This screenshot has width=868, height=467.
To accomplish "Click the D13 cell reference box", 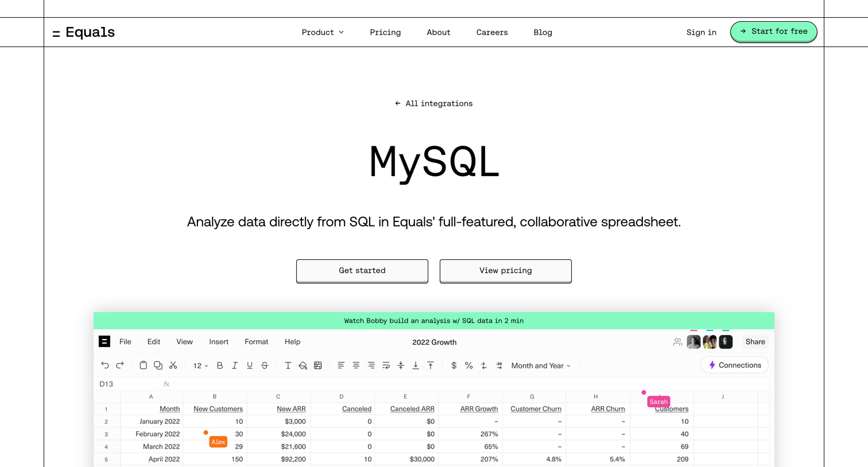I will coord(126,384).
